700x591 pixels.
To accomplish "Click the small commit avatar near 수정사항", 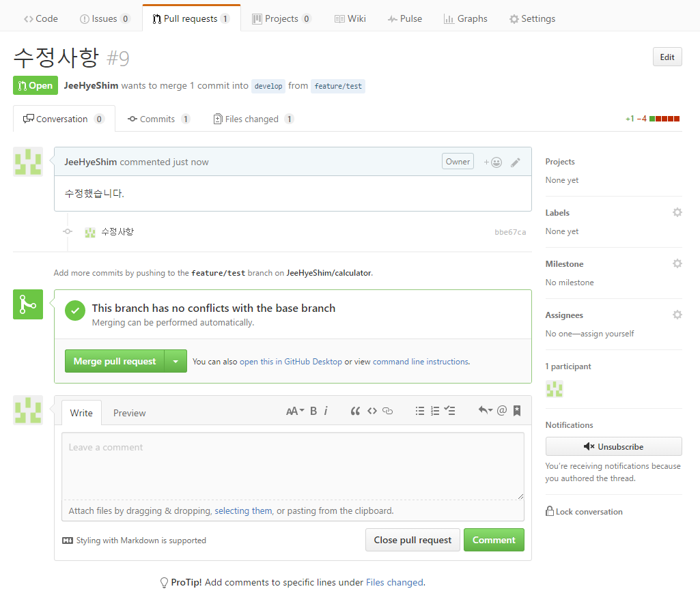I will (x=90, y=233).
